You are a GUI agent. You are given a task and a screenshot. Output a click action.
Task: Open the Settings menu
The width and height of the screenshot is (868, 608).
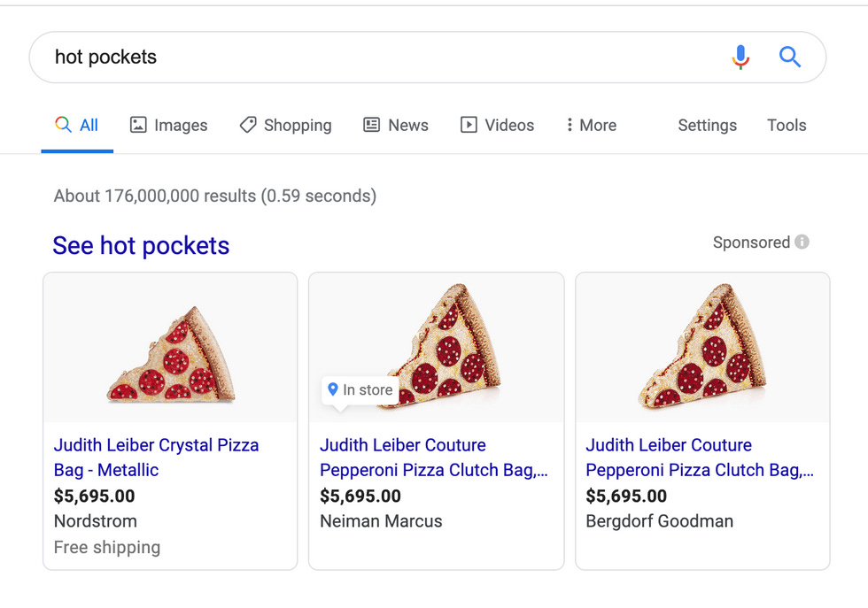pos(707,125)
